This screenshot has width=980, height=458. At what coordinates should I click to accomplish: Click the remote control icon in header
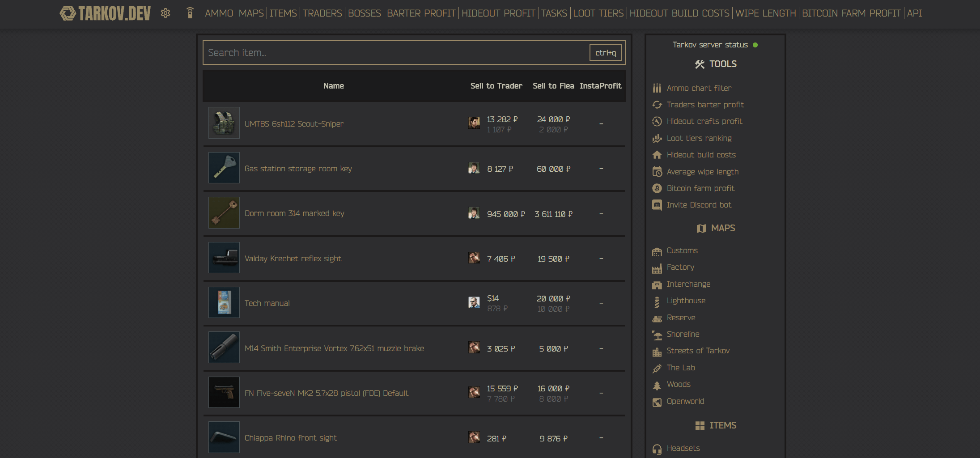(190, 13)
